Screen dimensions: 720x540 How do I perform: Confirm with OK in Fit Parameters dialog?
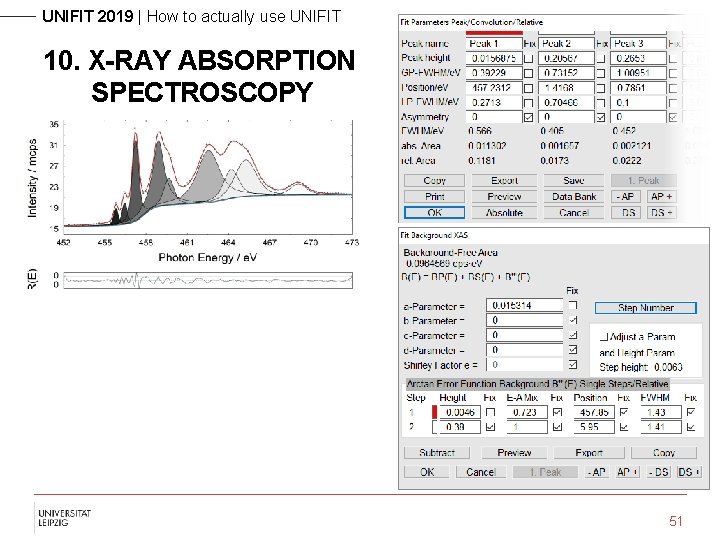tap(434, 213)
